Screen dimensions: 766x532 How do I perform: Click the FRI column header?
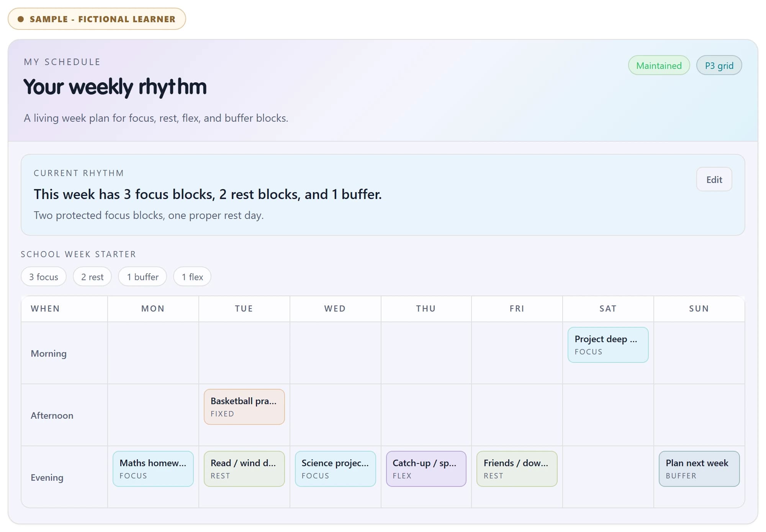(x=517, y=308)
